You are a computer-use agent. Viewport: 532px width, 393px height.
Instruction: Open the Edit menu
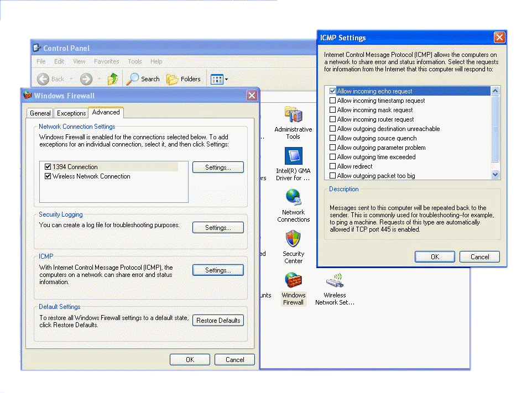[x=59, y=61]
